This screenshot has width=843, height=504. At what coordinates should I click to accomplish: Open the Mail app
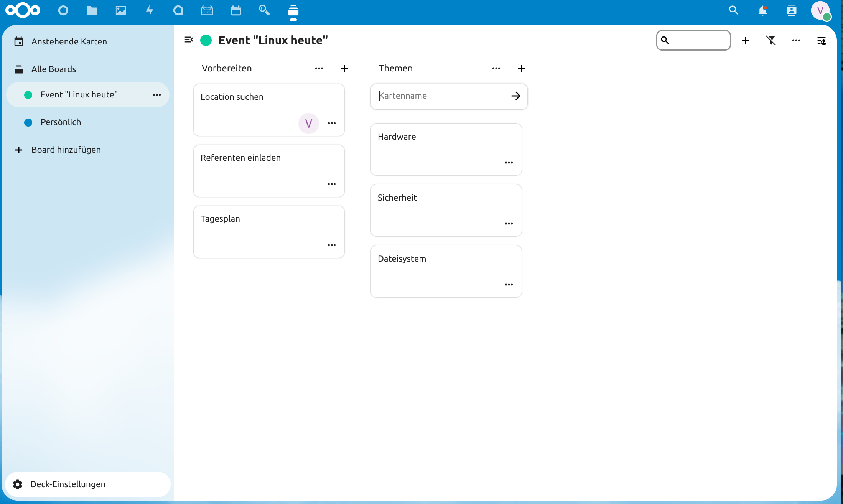207,10
